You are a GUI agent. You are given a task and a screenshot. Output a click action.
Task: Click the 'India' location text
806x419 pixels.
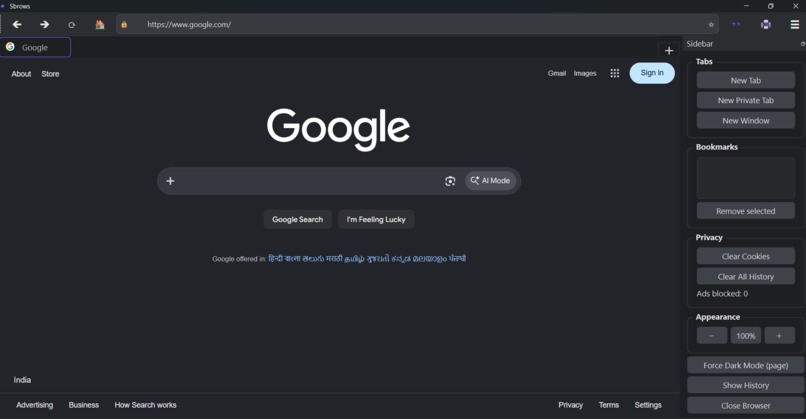pos(22,380)
